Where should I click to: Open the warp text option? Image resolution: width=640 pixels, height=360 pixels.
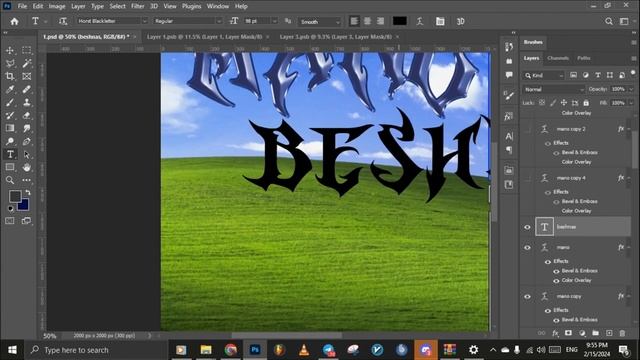[x=420, y=21]
